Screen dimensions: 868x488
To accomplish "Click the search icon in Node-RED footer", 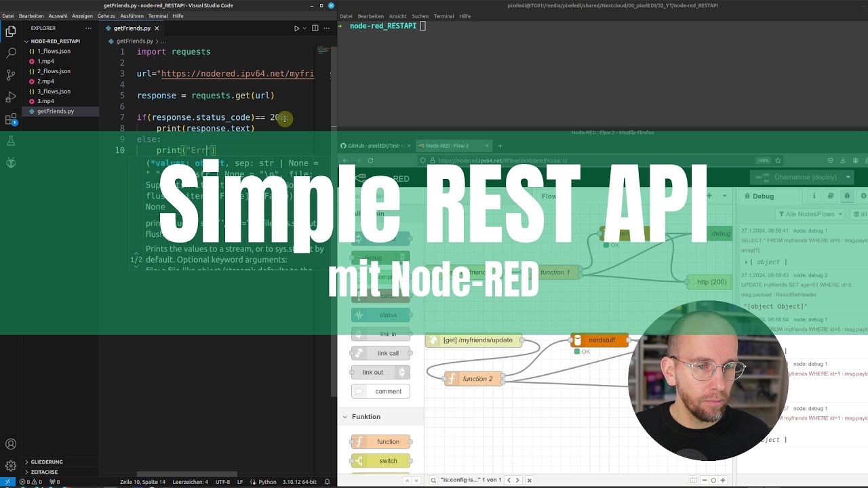I will click(434, 480).
